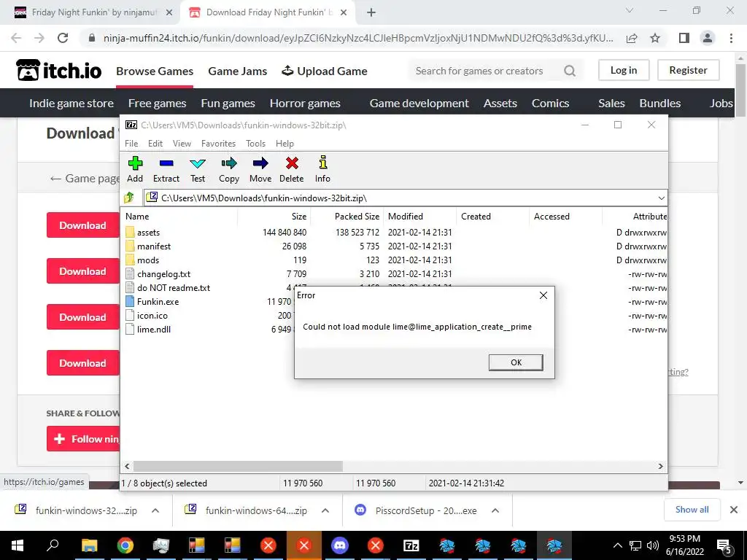The height and width of the screenshot is (560, 747).
Task: Click the share page icon in the address bar
Action: point(632,38)
